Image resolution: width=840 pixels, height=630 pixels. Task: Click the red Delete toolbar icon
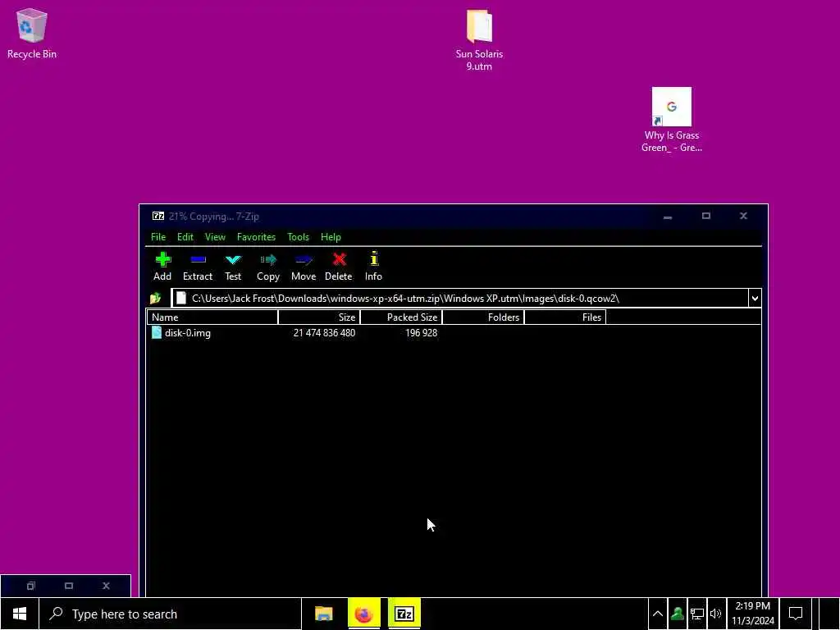339,260
